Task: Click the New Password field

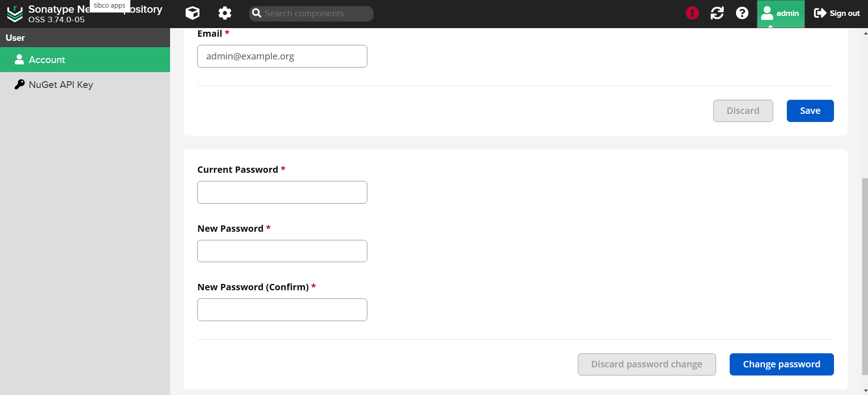Action: (282, 251)
